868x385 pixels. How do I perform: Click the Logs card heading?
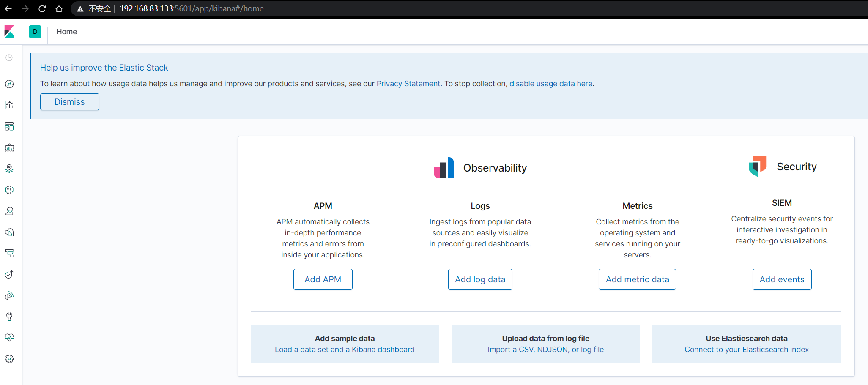click(x=480, y=206)
